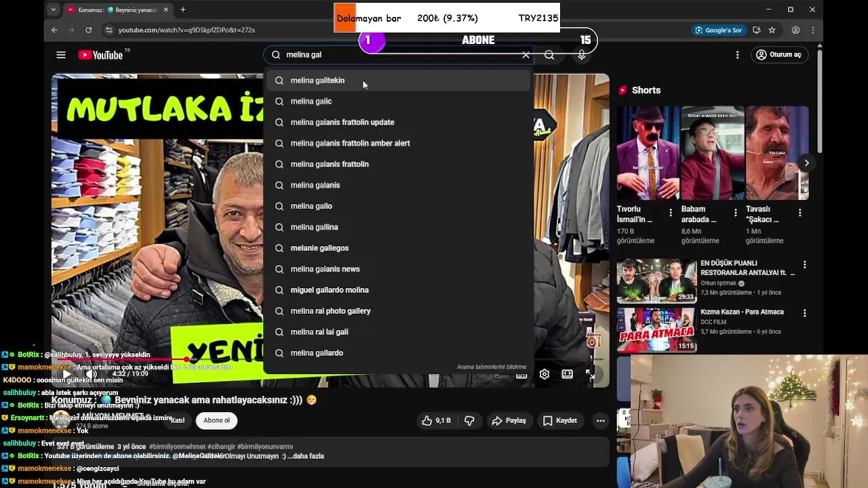The width and height of the screenshot is (868, 488).
Task: Open options menu for 'Tivorlu İsmail'in' short
Action: 671,213
